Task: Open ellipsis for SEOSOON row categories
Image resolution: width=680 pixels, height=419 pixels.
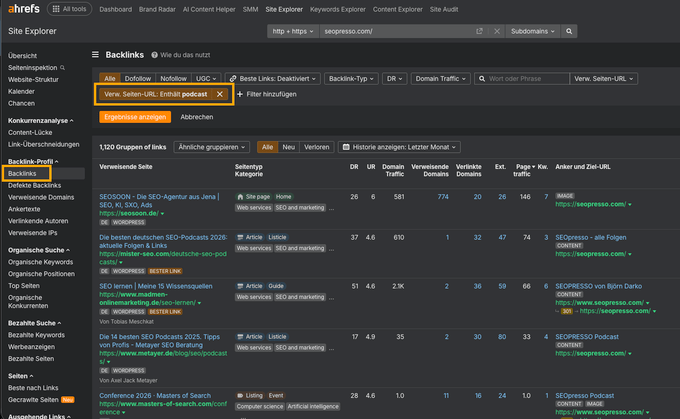Action: coord(331,208)
